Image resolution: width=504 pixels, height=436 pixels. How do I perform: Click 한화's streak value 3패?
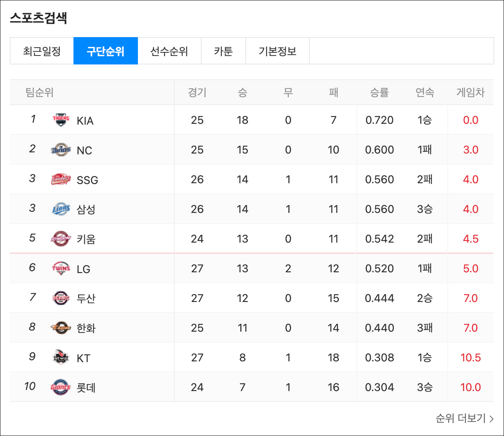tap(425, 328)
